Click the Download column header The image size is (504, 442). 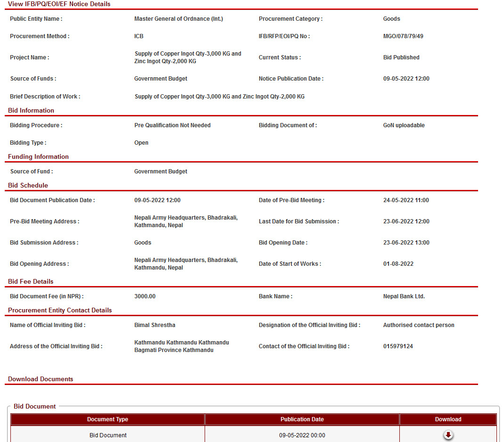point(448,419)
